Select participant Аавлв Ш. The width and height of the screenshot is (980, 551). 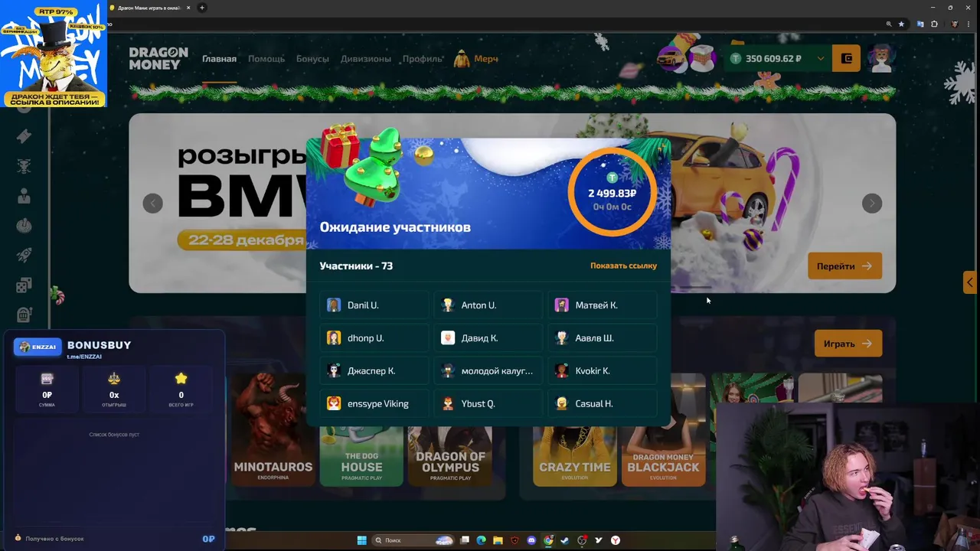[x=603, y=337]
